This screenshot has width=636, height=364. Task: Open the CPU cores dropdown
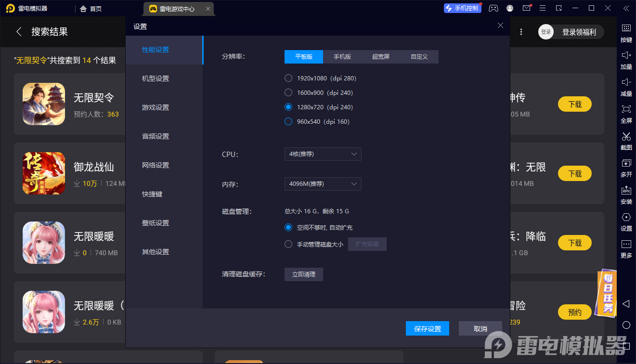point(323,154)
